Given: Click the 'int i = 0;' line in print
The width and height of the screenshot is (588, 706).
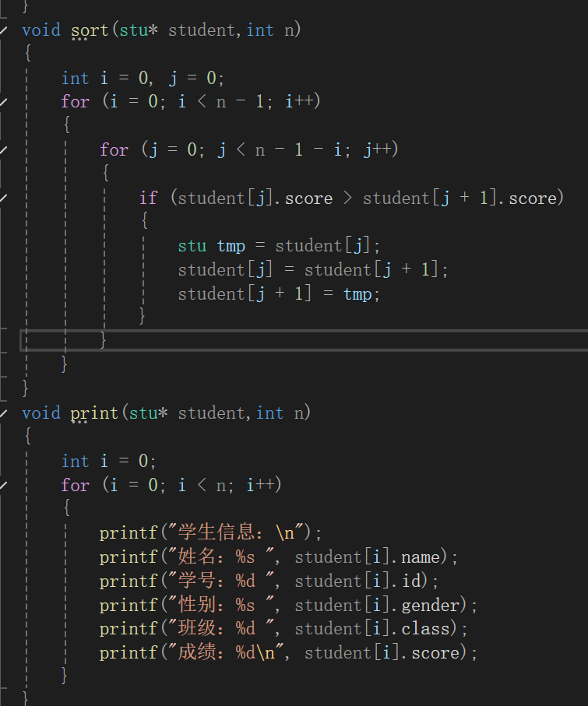Looking at the screenshot, I should 108,461.
